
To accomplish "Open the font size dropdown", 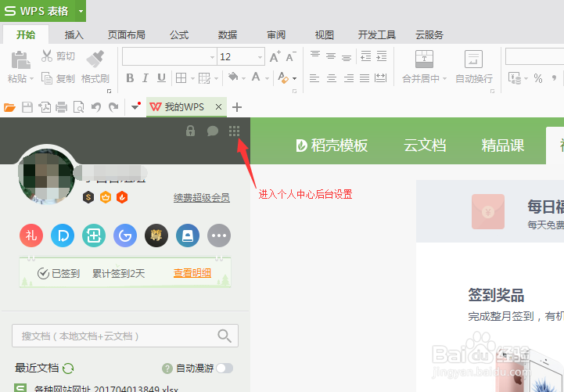I will pyautogui.click(x=260, y=57).
